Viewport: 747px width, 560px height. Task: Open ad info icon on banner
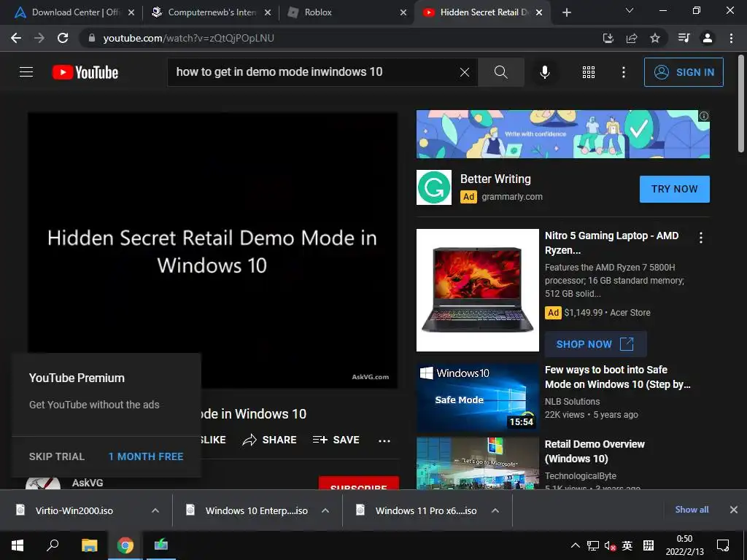point(704,116)
